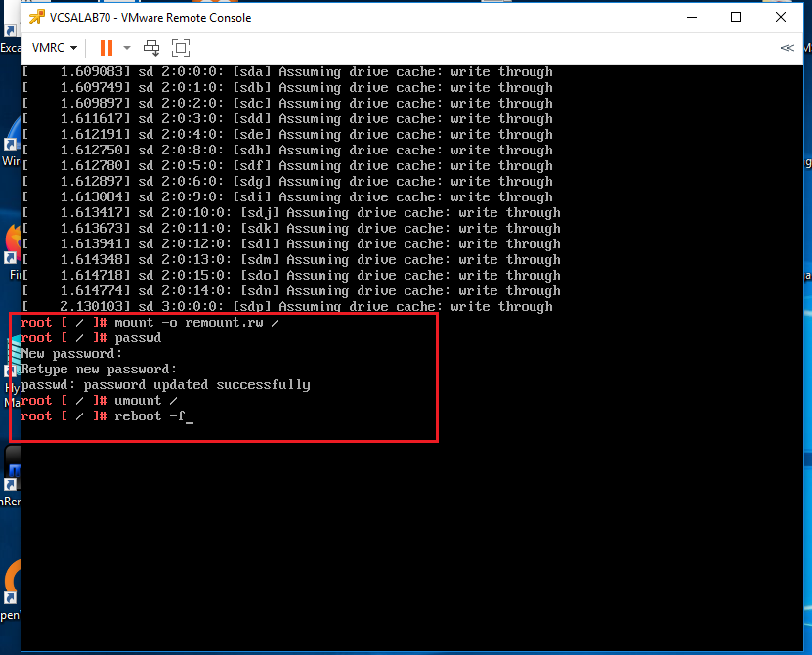Open the VMRC dropdown caret
The height and width of the screenshot is (655, 812).
[x=73, y=47]
